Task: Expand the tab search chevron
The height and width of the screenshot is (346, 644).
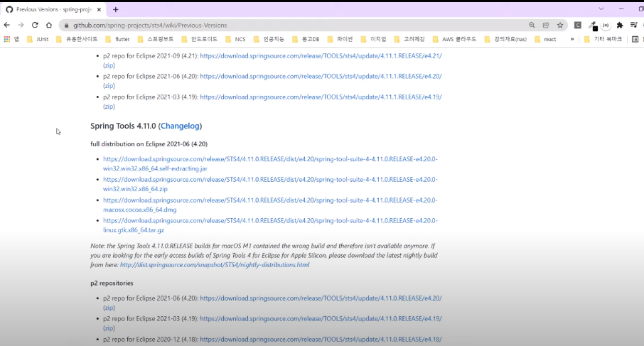Action: [601, 9]
